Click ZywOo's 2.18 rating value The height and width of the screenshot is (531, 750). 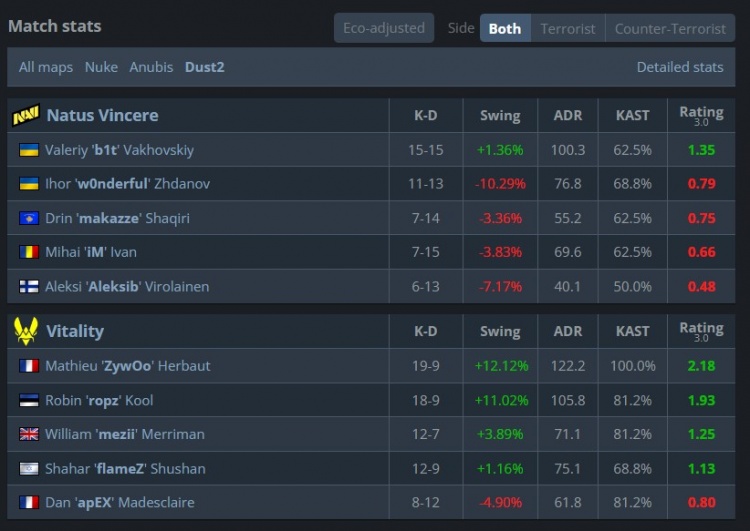click(701, 366)
